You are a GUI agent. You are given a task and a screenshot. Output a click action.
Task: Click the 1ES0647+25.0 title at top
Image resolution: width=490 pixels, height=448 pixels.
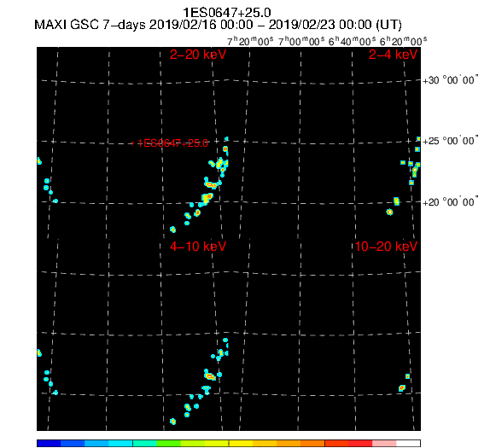(227, 13)
